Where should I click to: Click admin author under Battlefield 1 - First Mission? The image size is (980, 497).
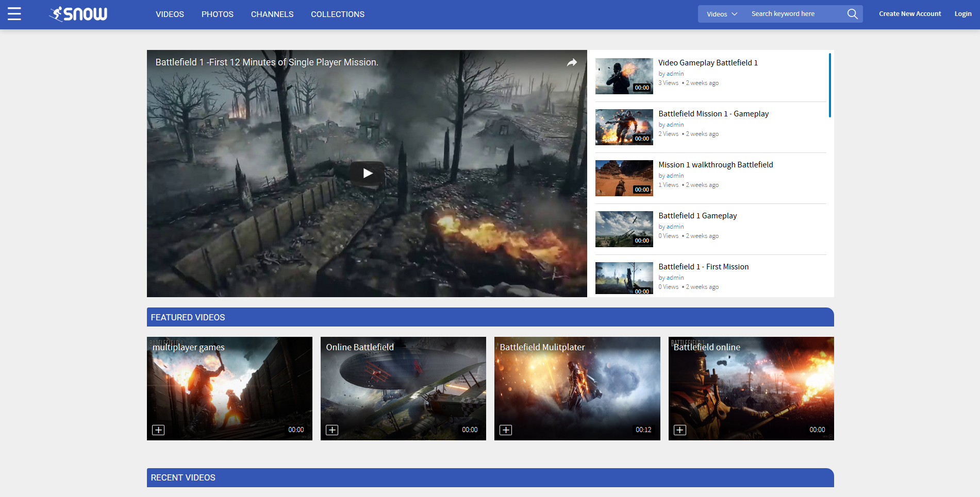tap(675, 278)
